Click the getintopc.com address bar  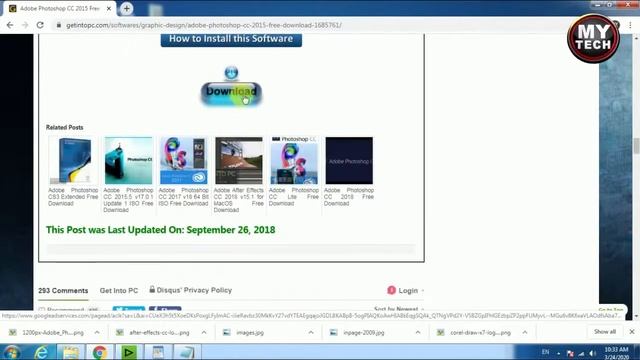(204, 25)
